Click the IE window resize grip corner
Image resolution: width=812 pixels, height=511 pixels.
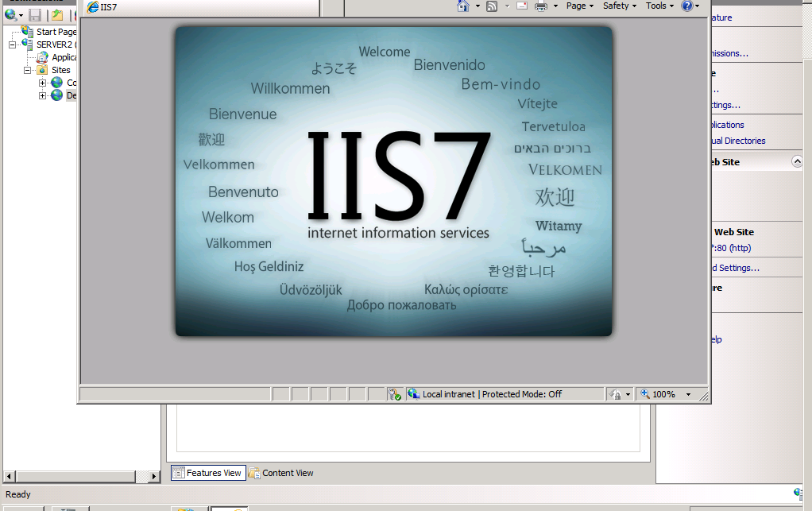[704, 396]
